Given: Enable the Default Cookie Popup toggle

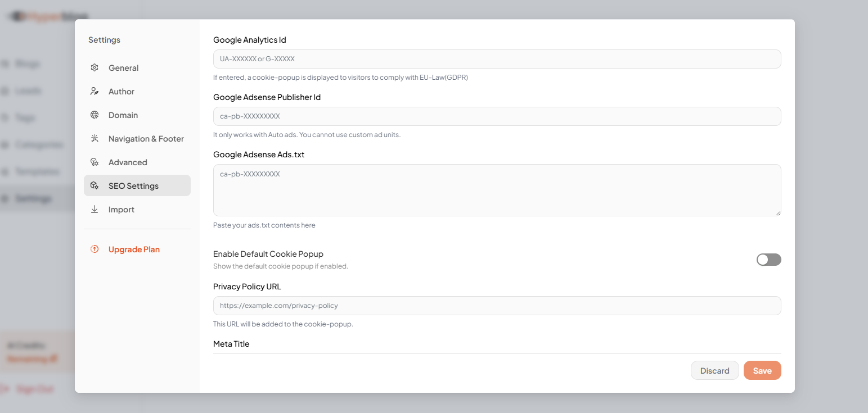Looking at the screenshot, I should [x=768, y=260].
